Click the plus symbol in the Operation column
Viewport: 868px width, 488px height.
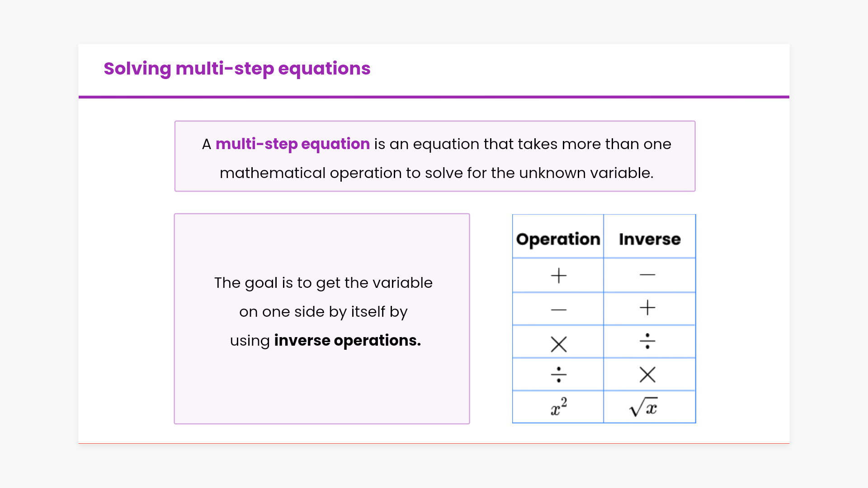coord(559,276)
